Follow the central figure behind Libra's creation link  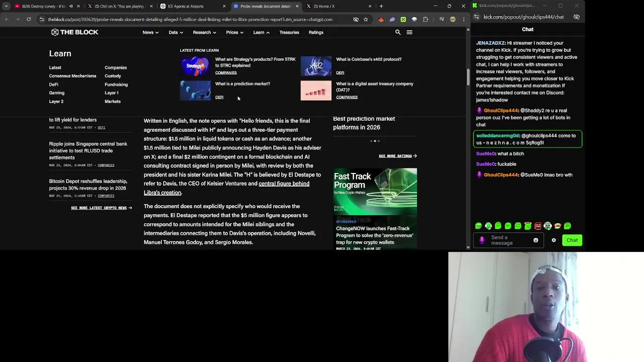(226, 188)
